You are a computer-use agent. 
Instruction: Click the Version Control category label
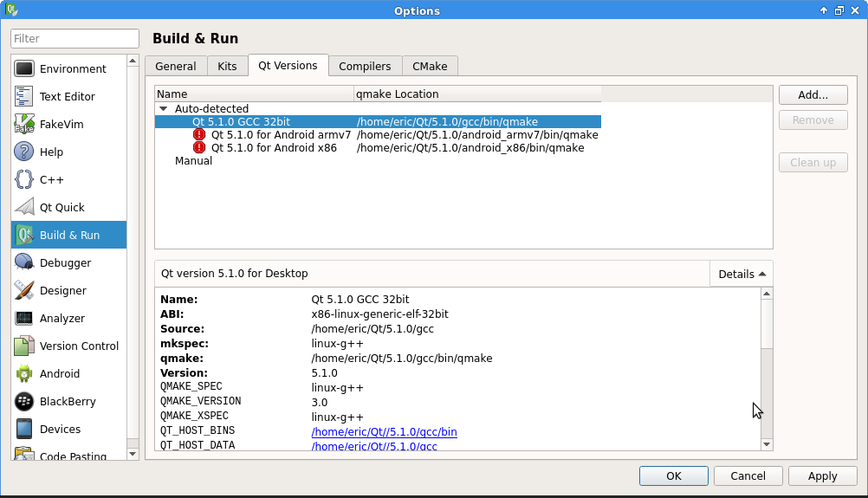(79, 346)
